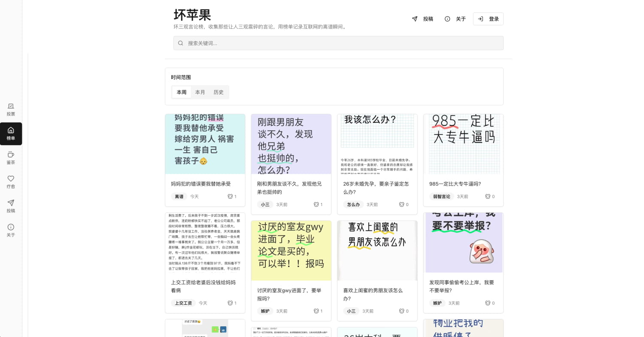The image size is (644, 337).
Task: Click 小三 tag on 刚和男朋友谈不久 card
Action: pos(265,205)
